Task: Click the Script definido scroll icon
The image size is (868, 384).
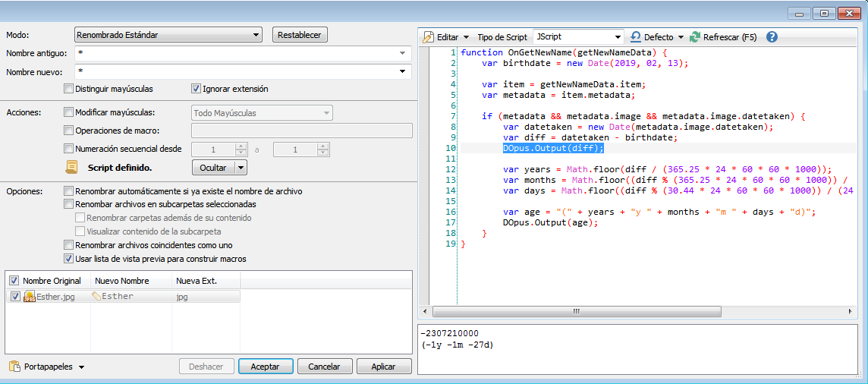Action: [72, 167]
